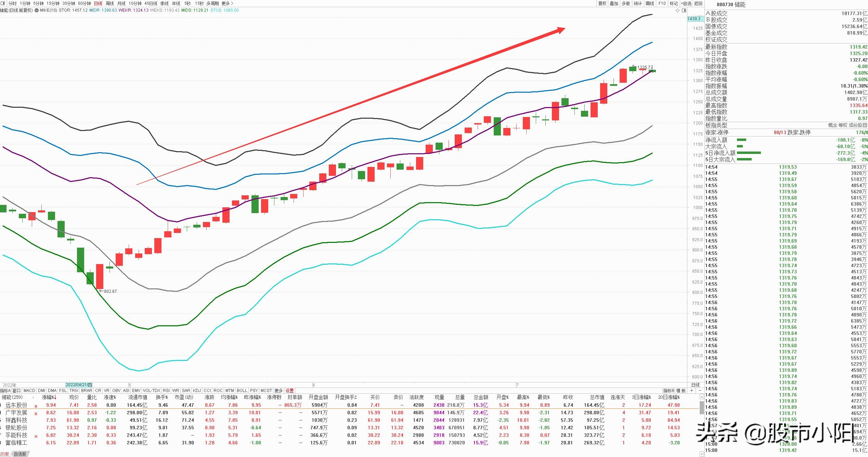The image size is (868, 457).
Task: Click the plus zoom-in chart icon
Action: coord(691,390)
